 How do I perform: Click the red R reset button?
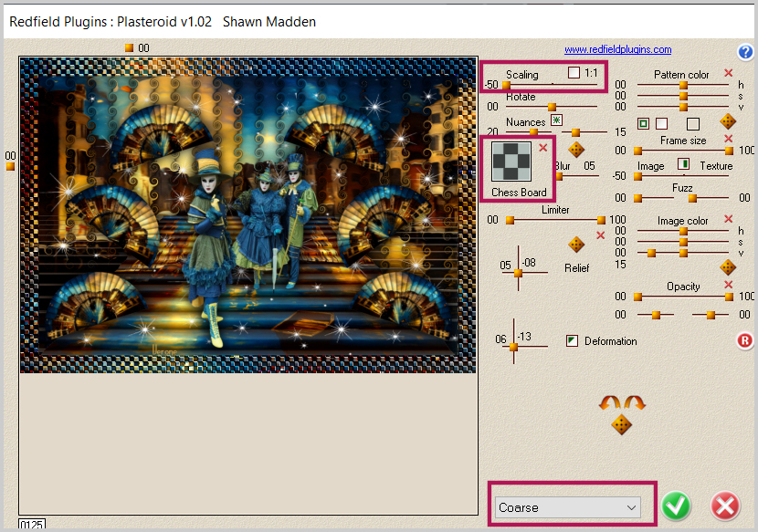tap(745, 340)
